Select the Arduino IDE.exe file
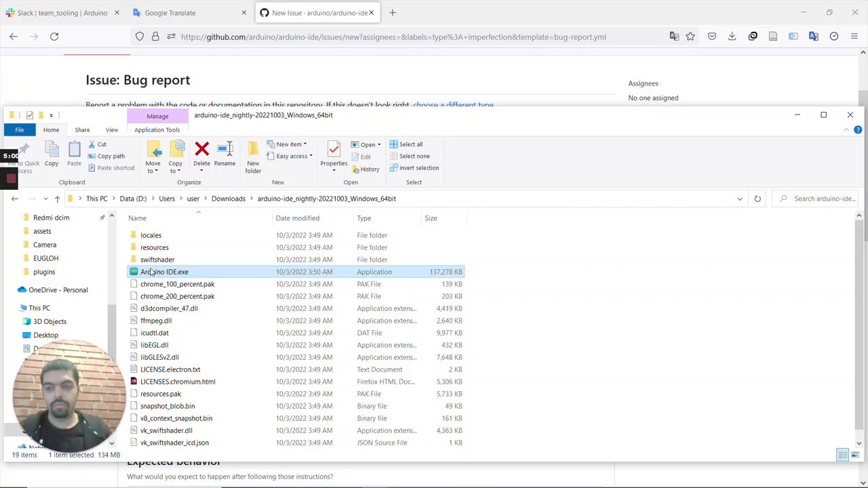The height and width of the screenshot is (488, 868). (x=296, y=272)
